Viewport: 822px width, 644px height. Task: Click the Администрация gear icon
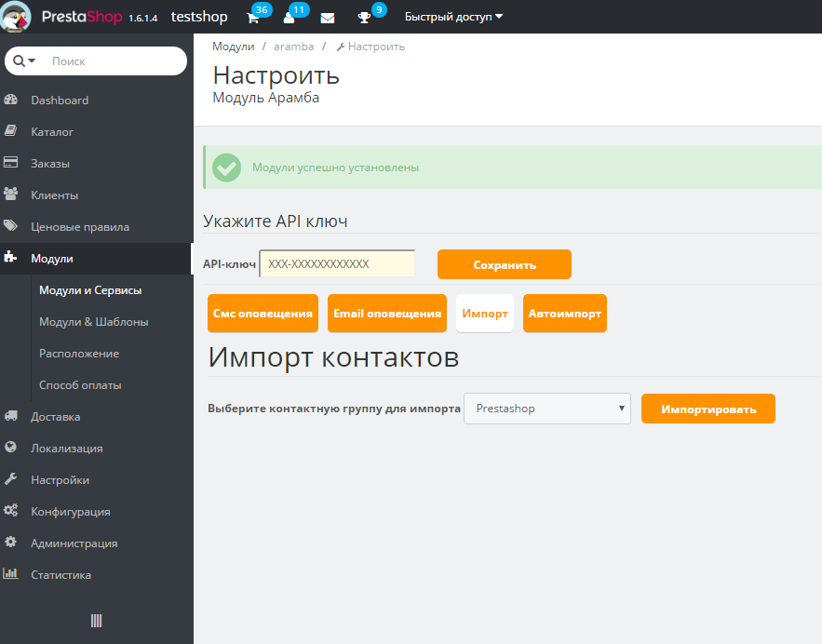[10, 543]
